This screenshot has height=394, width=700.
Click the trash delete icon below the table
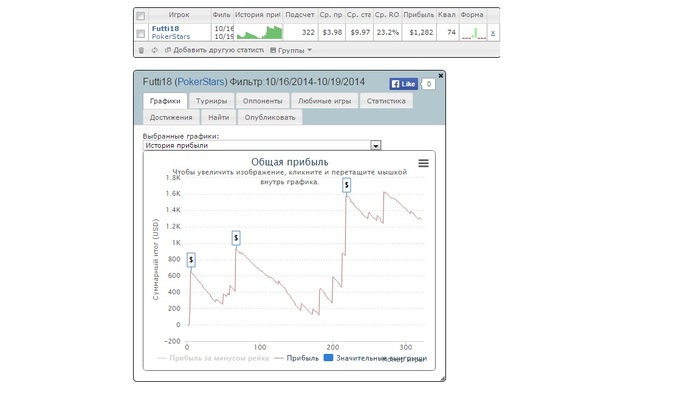(x=141, y=50)
